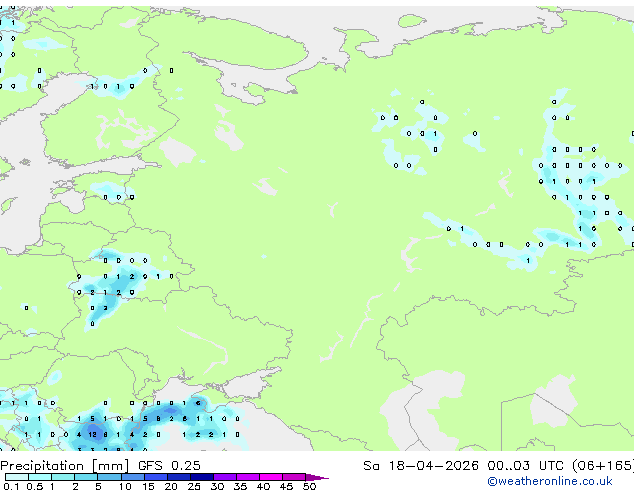The width and height of the screenshot is (634, 490).
Task: Click the '0.1' legend scale label
Action: tap(11, 486)
